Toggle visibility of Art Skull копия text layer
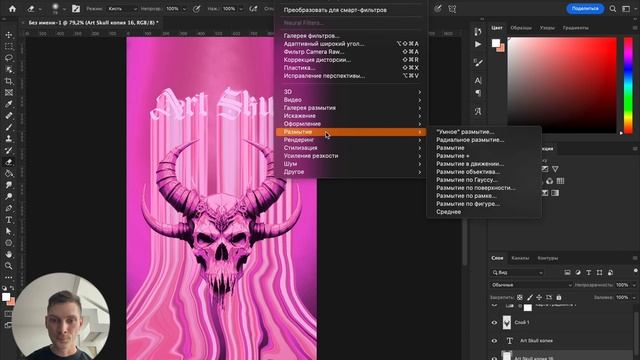 point(494,340)
